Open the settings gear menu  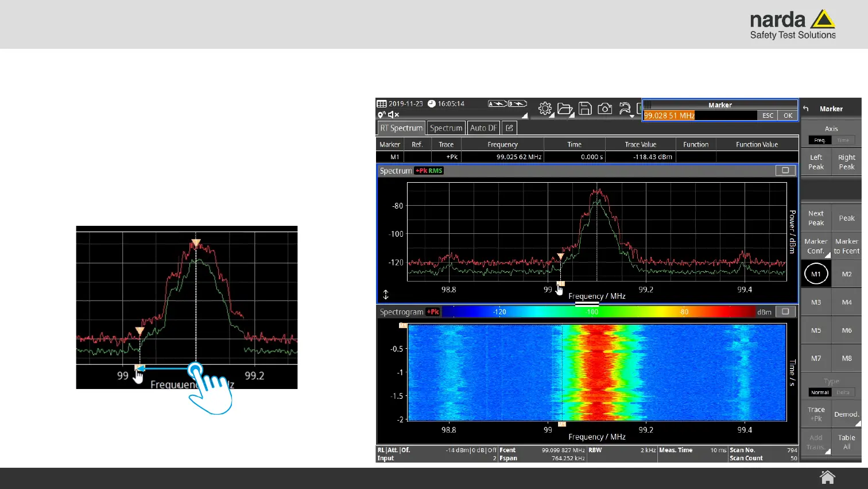(545, 109)
